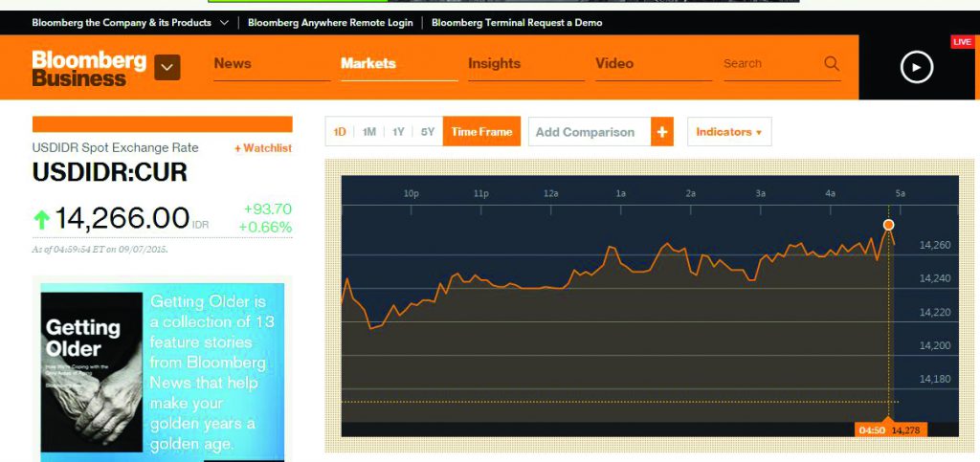This screenshot has height=462, width=980.
Task: Open the News menu
Action: point(233,64)
